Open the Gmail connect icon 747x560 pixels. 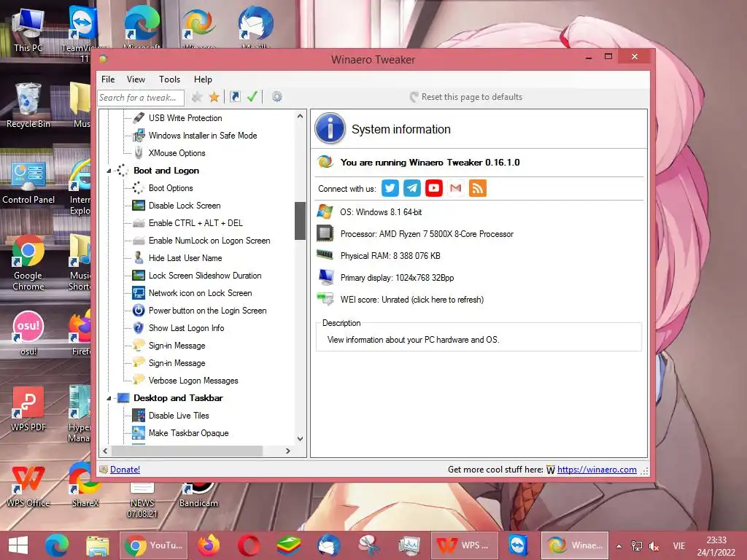[455, 188]
